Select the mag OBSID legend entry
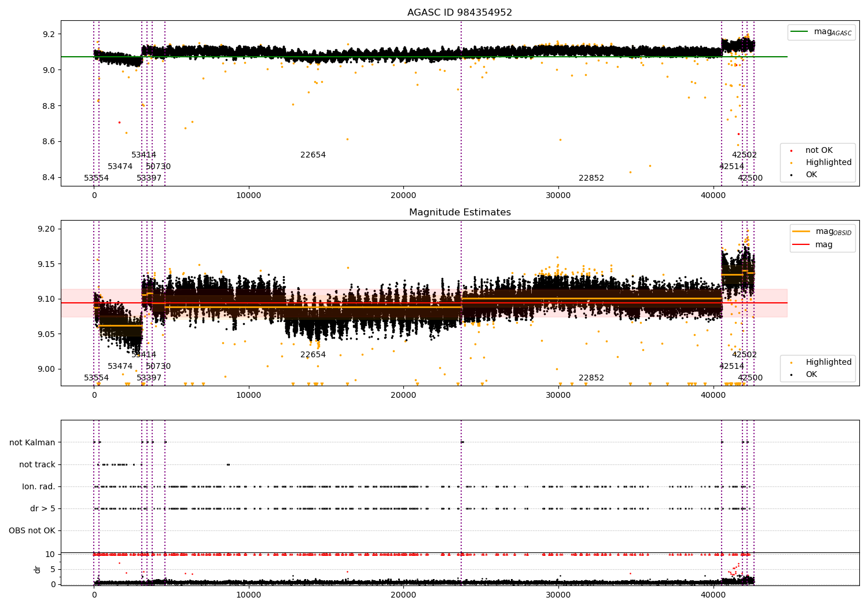 823,232
